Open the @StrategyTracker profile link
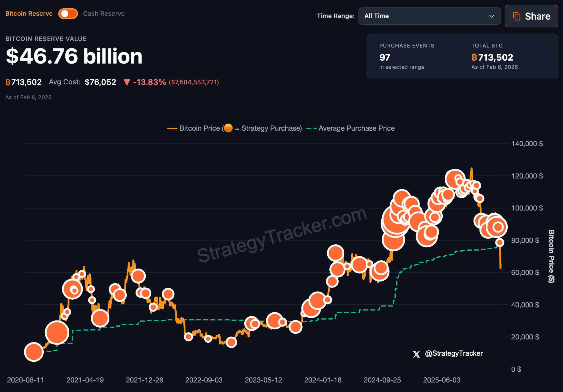This screenshot has height=392, width=563. pos(454,354)
